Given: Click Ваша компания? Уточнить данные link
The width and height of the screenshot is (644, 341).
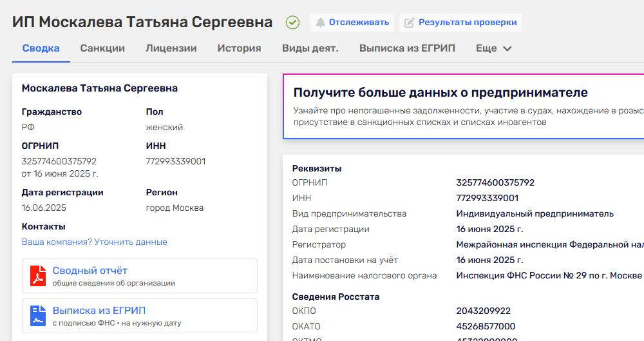Looking at the screenshot, I should pos(95,242).
